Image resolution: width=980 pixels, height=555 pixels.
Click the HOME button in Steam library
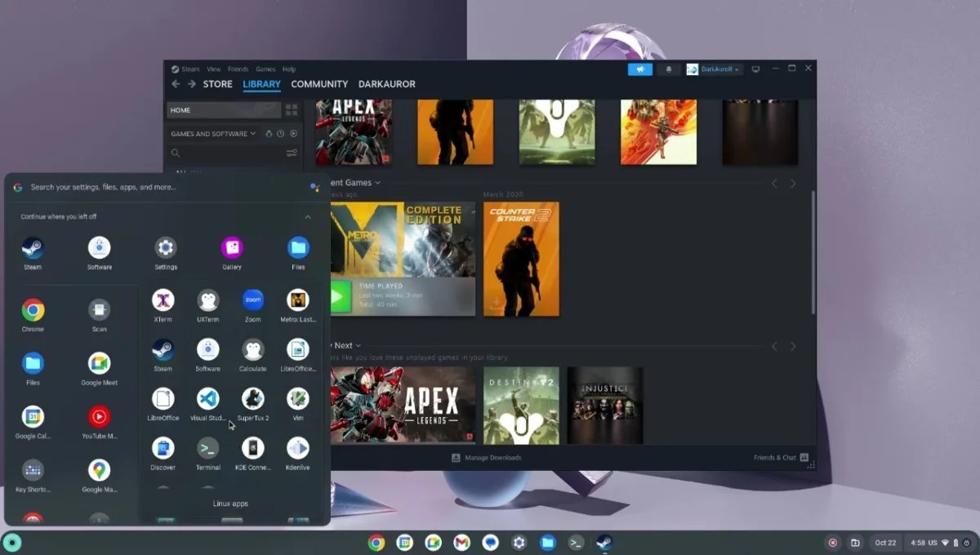tap(225, 110)
